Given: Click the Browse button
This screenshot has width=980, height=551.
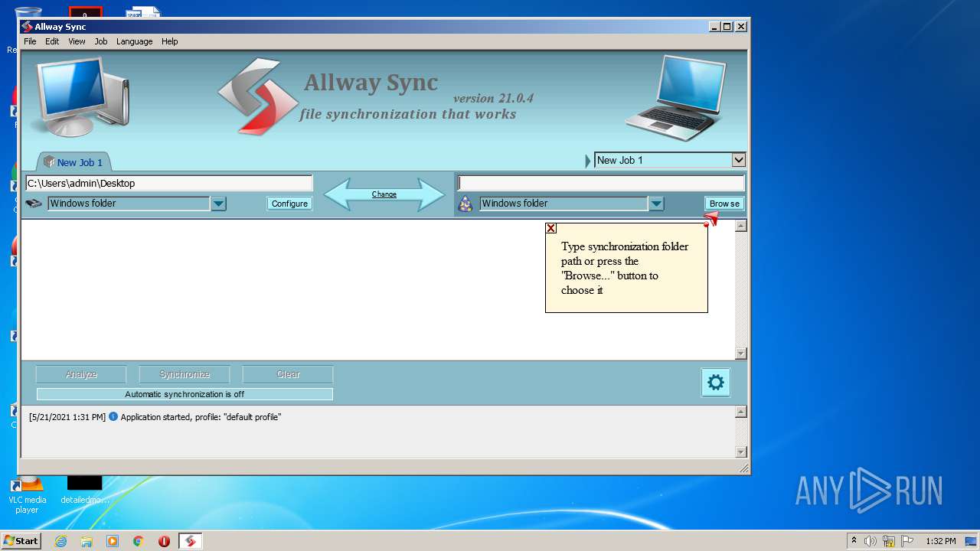Looking at the screenshot, I should (x=724, y=204).
